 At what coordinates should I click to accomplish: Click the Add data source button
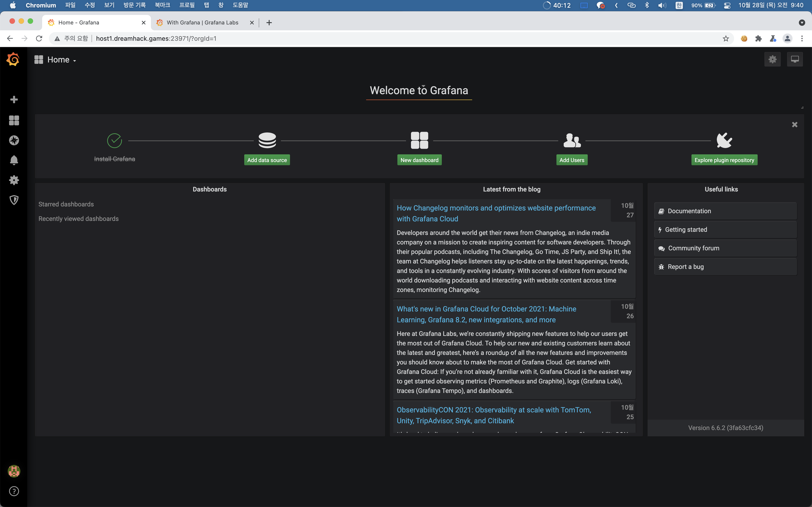click(x=267, y=160)
